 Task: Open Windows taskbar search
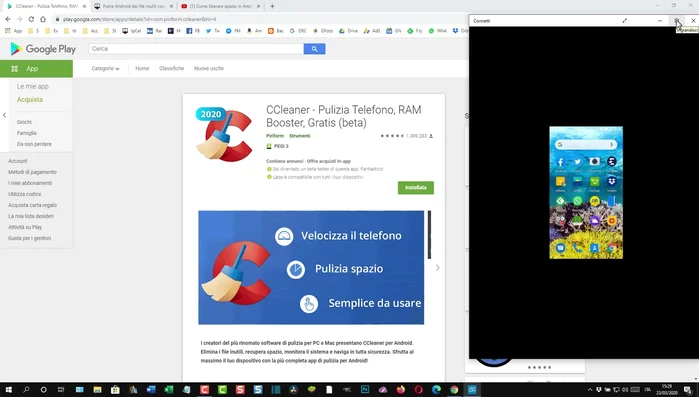(x=26, y=389)
